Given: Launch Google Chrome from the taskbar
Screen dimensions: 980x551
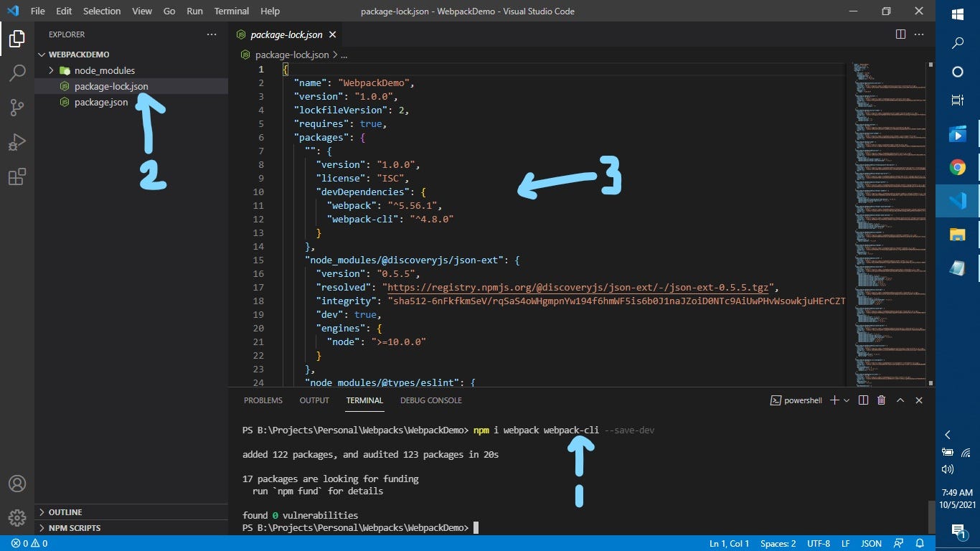Looking at the screenshot, I should click(958, 167).
